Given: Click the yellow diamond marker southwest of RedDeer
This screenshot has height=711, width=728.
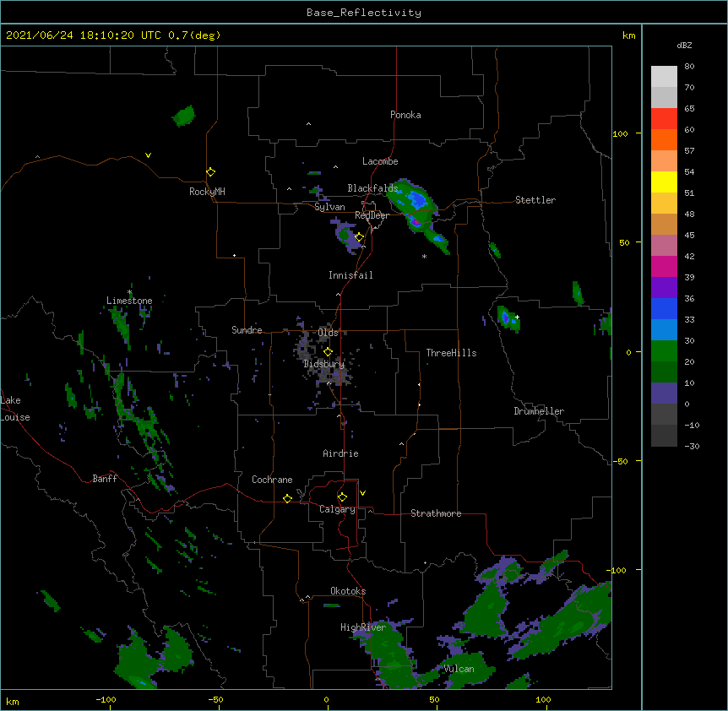Looking at the screenshot, I should click(x=359, y=237).
